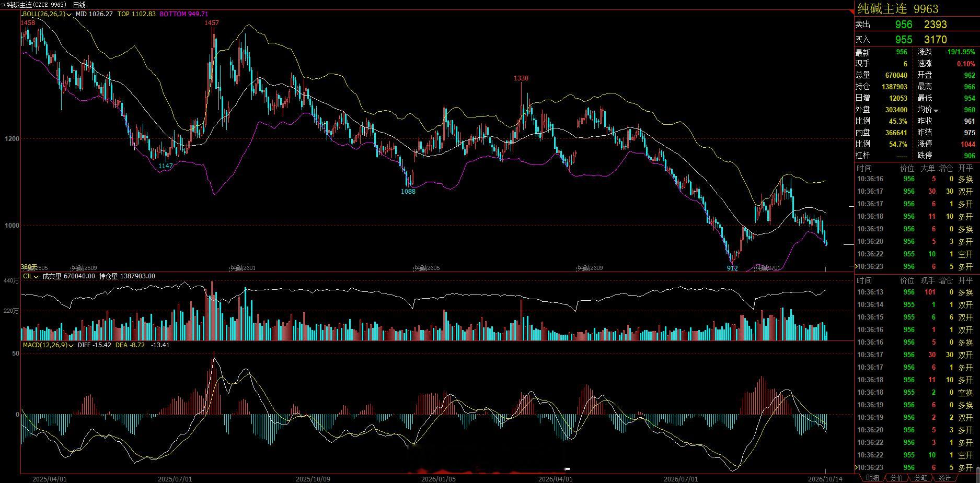Screen dimensions: 980x483
Task: Click the 内盘 366641 value
Action: pos(896,133)
